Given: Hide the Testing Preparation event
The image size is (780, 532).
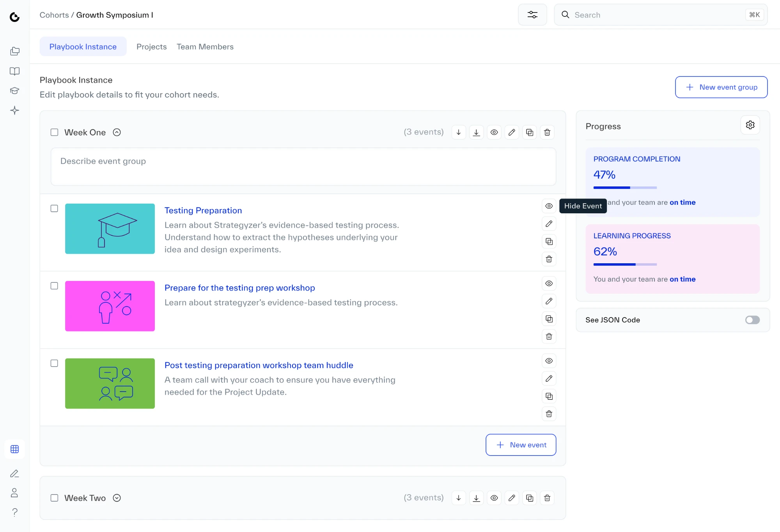Looking at the screenshot, I should click(x=549, y=206).
